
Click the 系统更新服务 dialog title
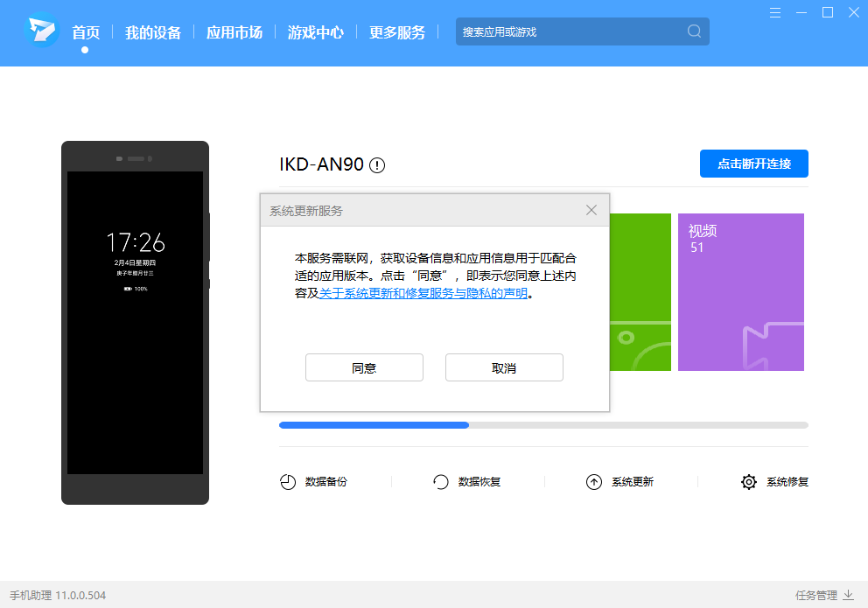306,211
